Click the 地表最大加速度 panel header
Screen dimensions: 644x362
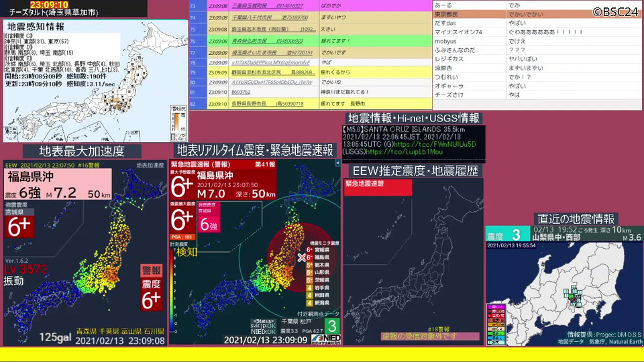(x=82, y=151)
